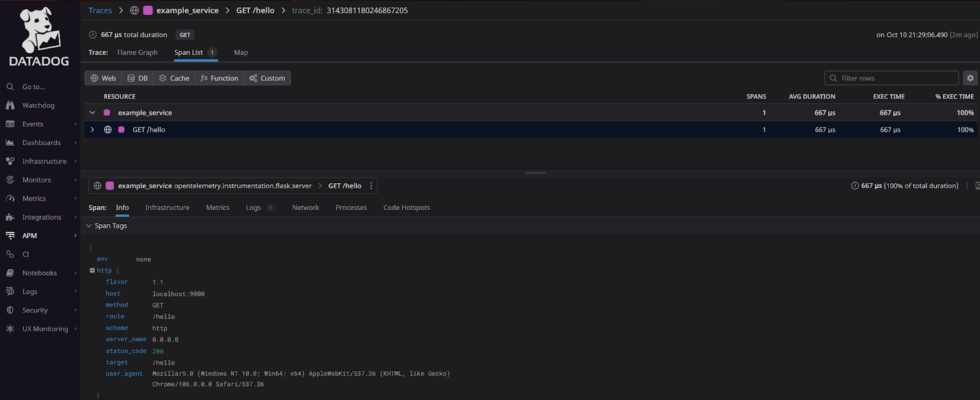Click the Notebooks icon in sidebar
The height and width of the screenshot is (400, 980).
tap(10, 273)
